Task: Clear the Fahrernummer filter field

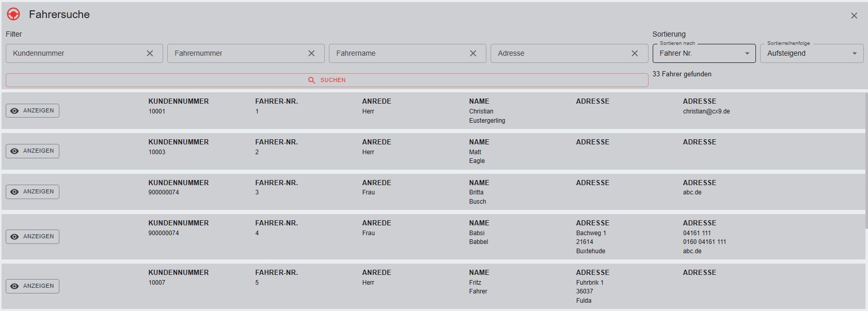Action: pos(311,53)
